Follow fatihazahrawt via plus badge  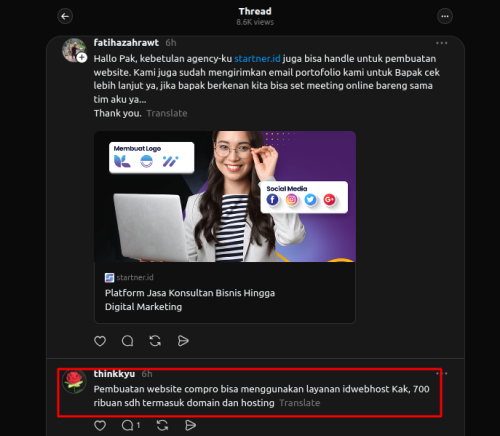pos(82,58)
